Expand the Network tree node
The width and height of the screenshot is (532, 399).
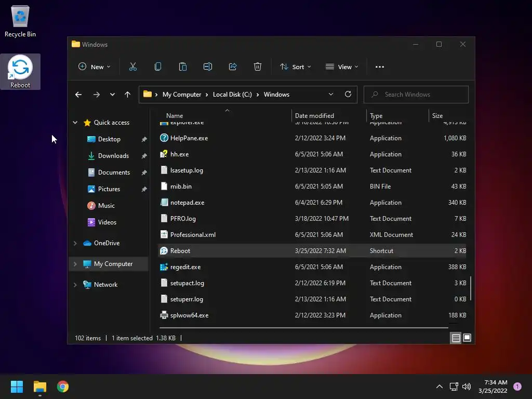[75, 285]
